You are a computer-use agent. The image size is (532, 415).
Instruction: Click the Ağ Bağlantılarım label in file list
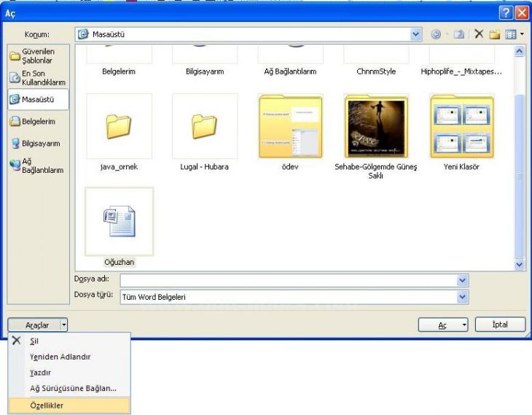(x=291, y=71)
